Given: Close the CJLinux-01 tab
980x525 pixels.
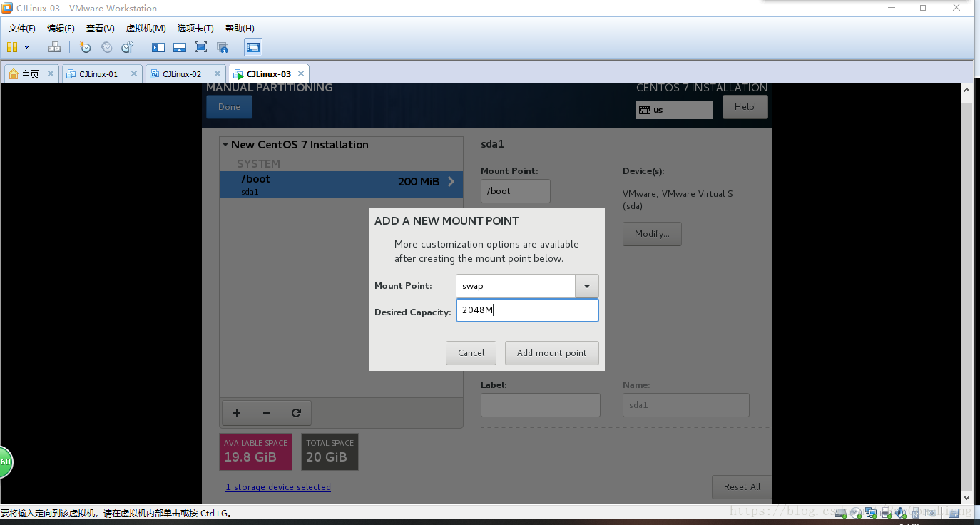Looking at the screenshot, I should pyautogui.click(x=134, y=73).
